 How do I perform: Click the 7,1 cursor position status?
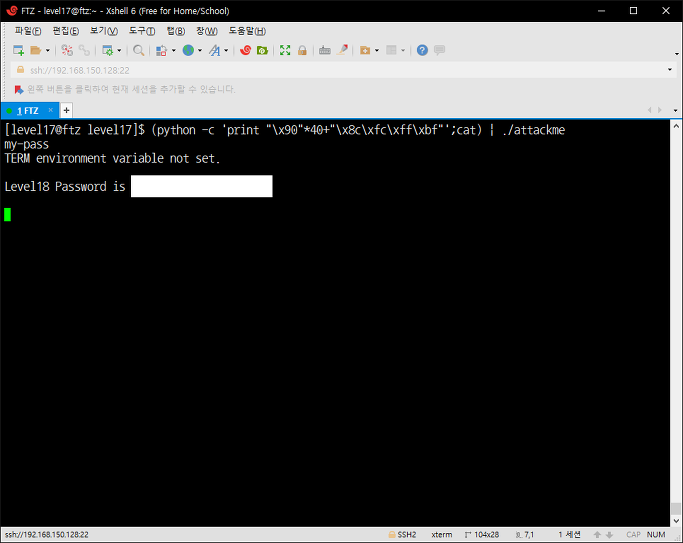(x=525, y=535)
